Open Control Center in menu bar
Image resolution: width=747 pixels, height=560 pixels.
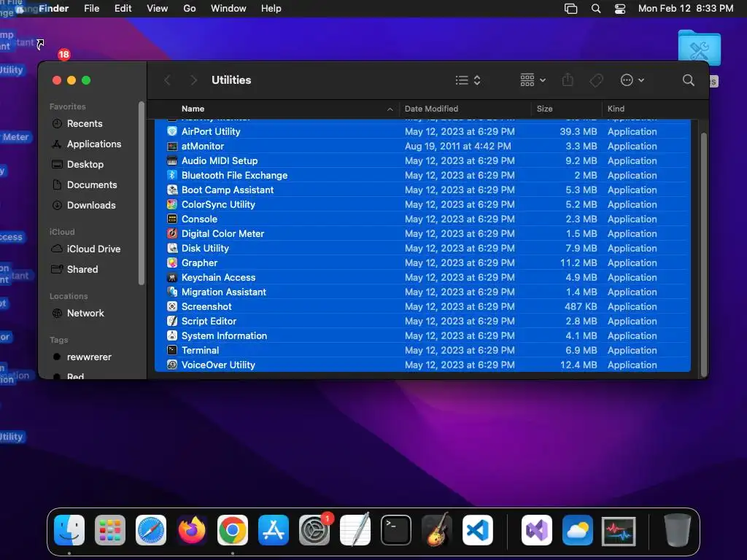point(620,9)
